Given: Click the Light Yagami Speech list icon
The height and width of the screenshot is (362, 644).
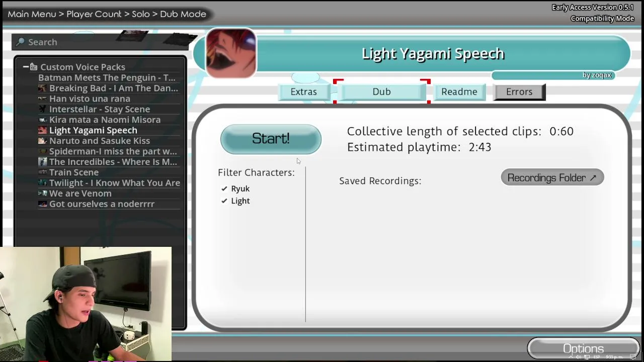Looking at the screenshot, I should click(43, 131).
